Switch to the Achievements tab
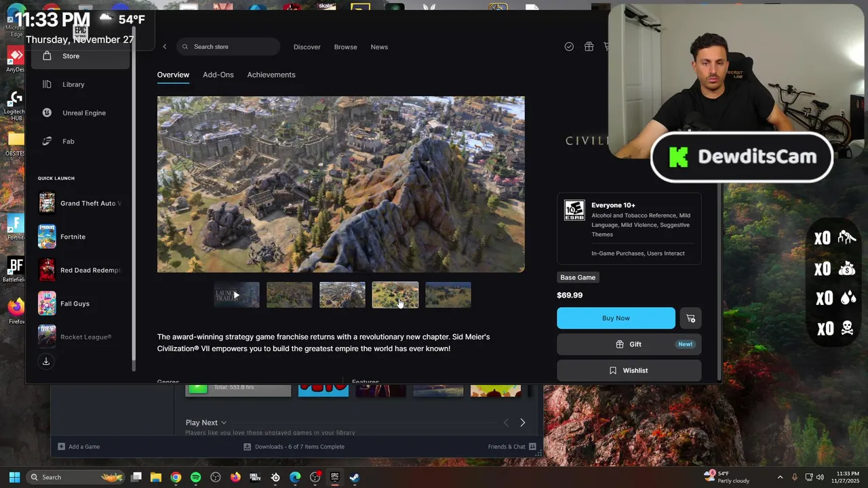The image size is (868, 488). [x=271, y=75]
